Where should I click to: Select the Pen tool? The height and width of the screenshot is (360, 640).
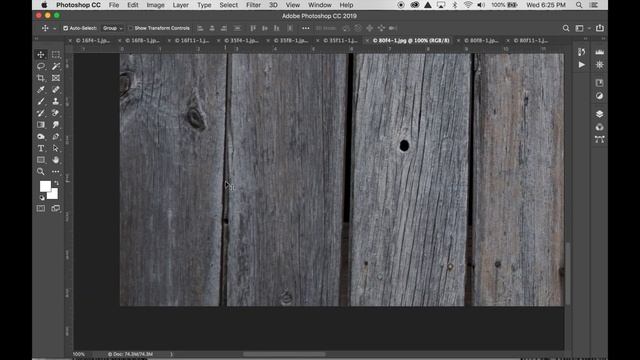(x=56, y=137)
